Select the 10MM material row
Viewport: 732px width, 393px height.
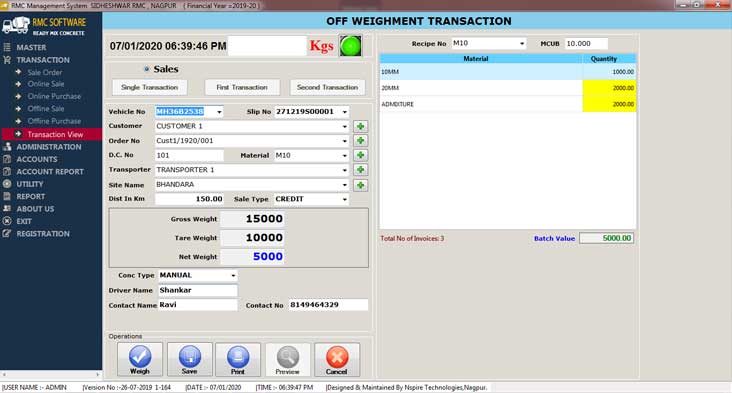tap(508, 72)
